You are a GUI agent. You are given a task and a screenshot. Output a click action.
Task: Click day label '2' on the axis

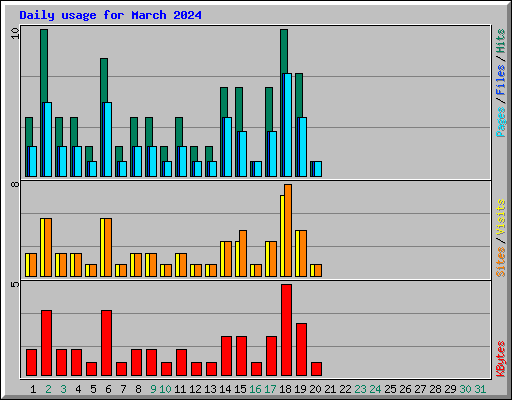coord(48,389)
